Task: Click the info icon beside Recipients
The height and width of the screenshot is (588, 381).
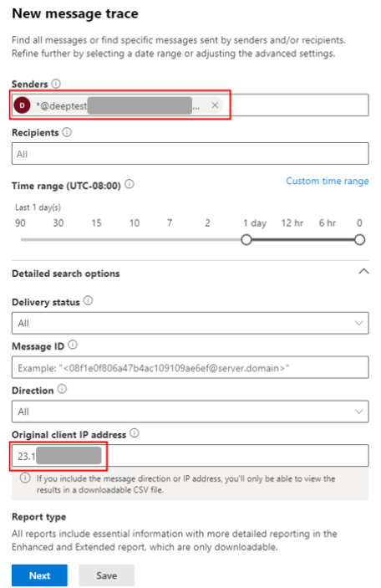Action: pos(67,132)
